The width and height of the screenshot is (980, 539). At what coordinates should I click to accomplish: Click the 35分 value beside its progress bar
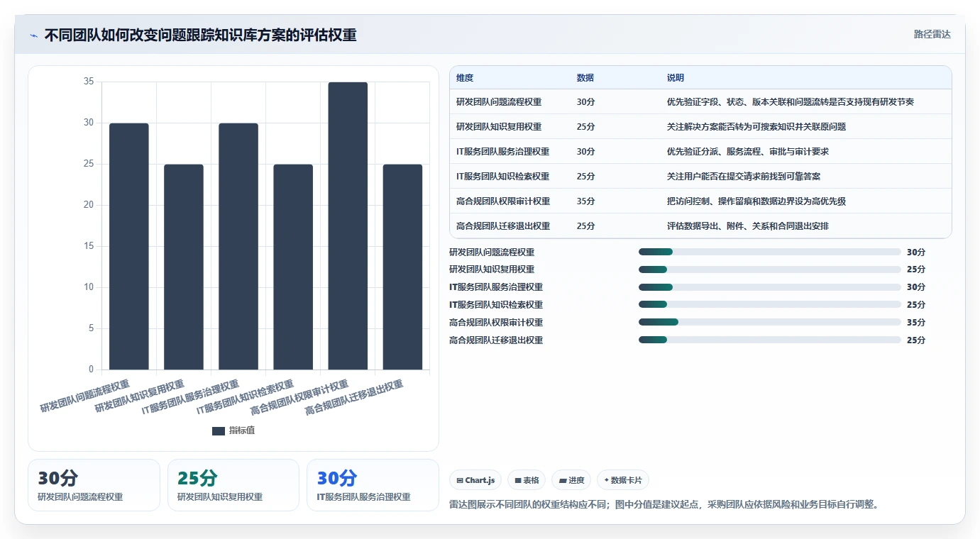(x=916, y=323)
